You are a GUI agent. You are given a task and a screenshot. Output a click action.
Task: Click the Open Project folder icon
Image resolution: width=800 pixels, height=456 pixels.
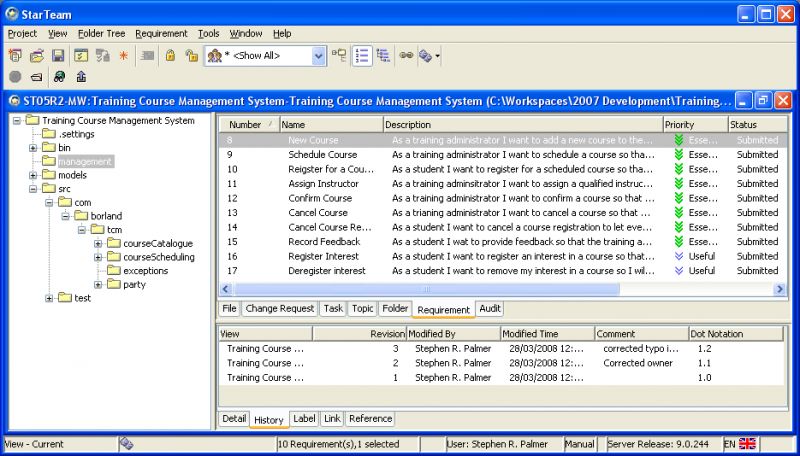37,56
